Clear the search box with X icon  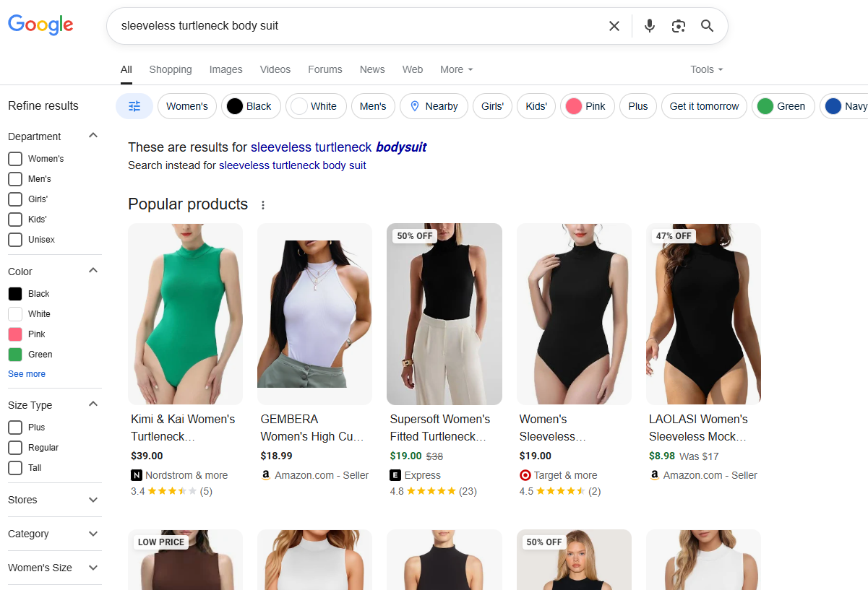click(x=614, y=26)
